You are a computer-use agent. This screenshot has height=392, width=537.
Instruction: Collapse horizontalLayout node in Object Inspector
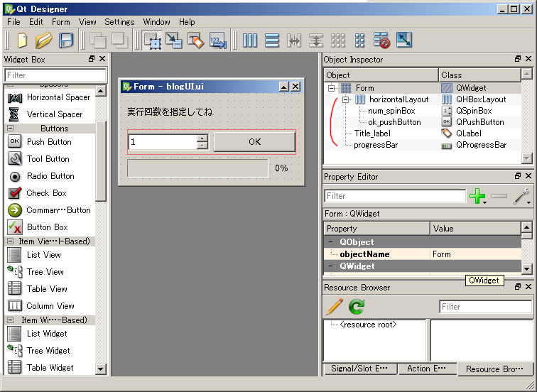(x=345, y=99)
